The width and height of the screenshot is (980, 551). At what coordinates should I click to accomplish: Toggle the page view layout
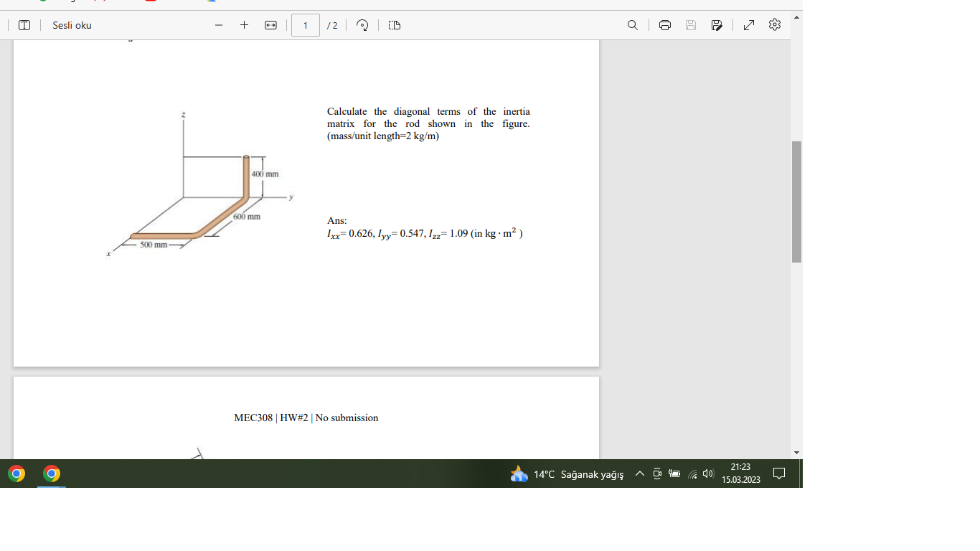point(394,24)
